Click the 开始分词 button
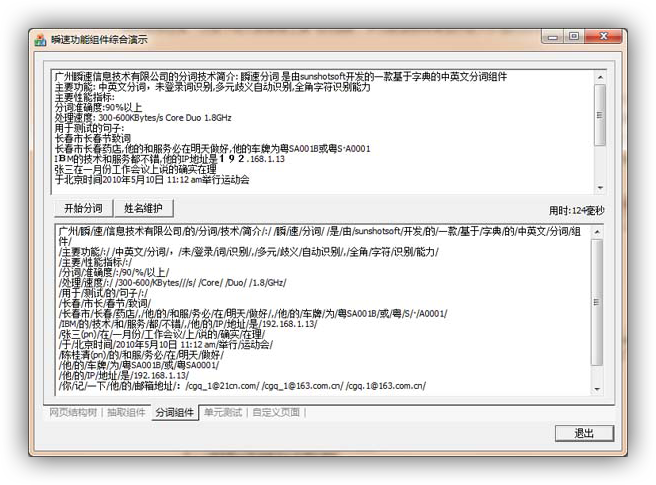This screenshot has width=656, height=485. pos(83,208)
